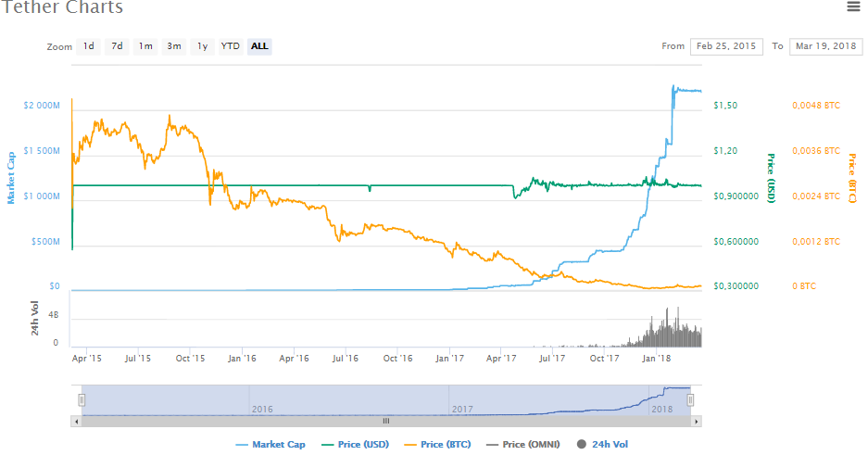Toggle the Price (BTC) series in legend
Image resolution: width=868 pixels, height=455 pixels.
click(437, 444)
